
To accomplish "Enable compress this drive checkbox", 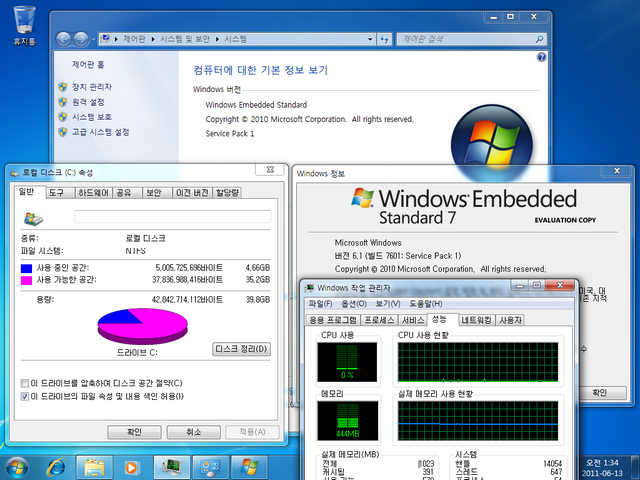I will 25,383.
